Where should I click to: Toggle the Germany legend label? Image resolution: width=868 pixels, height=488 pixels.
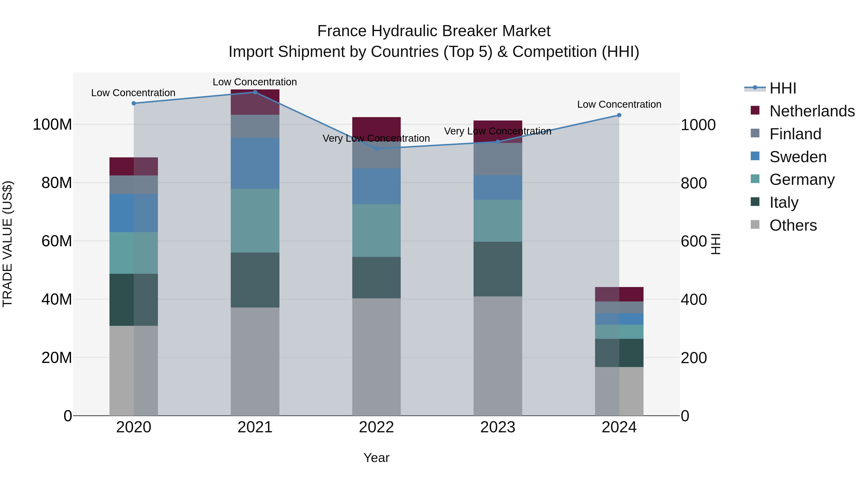tap(802, 180)
